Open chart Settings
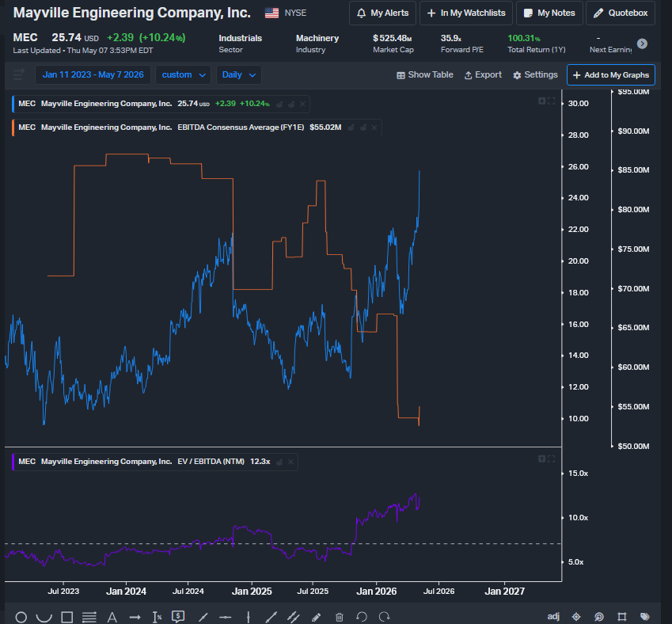Viewport: 672px width, 624px height. 535,74
